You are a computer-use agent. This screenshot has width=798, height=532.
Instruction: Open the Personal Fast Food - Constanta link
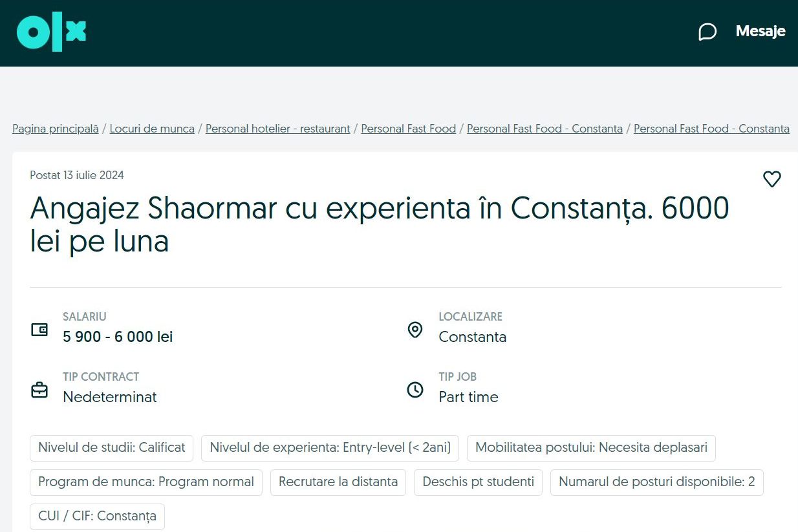point(545,129)
